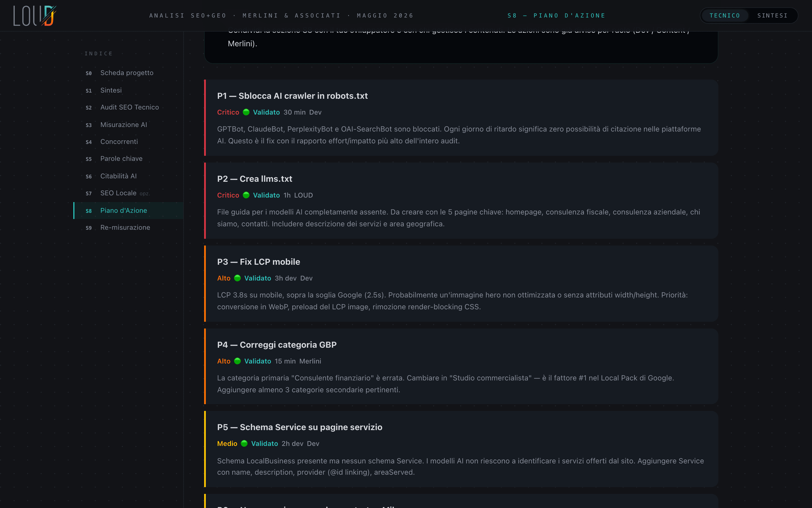Click the Medio label on P5 card
This screenshot has height=508, width=812.
(x=227, y=443)
